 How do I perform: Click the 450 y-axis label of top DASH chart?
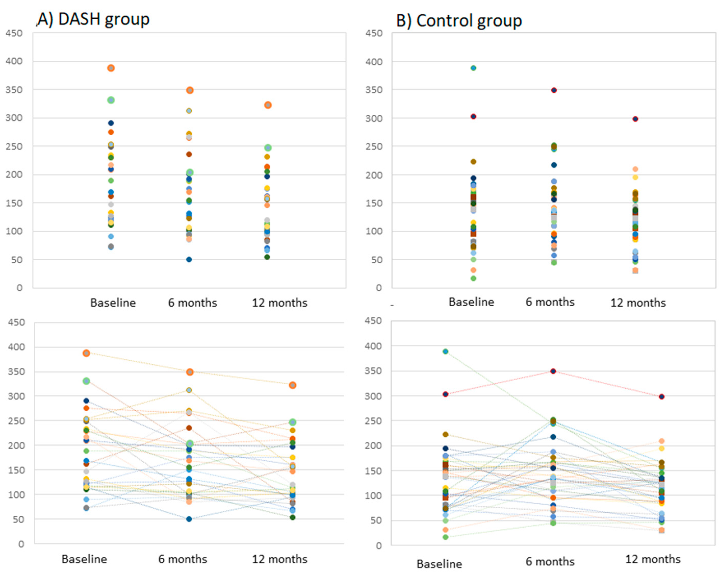coord(14,33)
